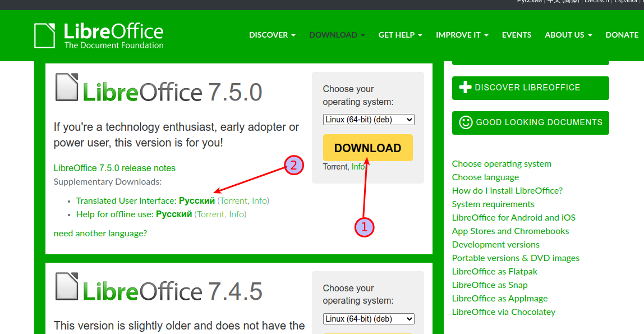644x334 pixels.
Task: Download Translated User Interface: Русский
Action: (145, 200)
